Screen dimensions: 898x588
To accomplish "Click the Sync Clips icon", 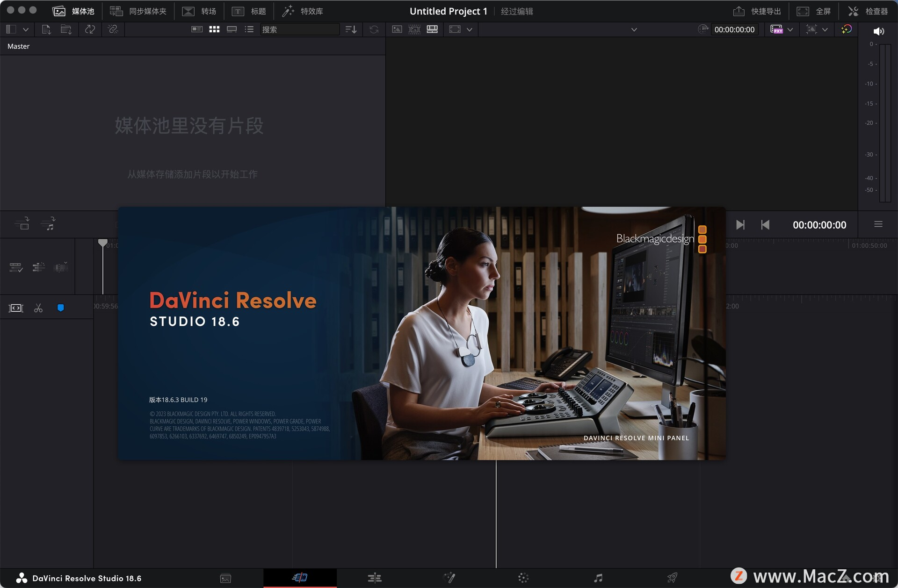I will [90, 29].
